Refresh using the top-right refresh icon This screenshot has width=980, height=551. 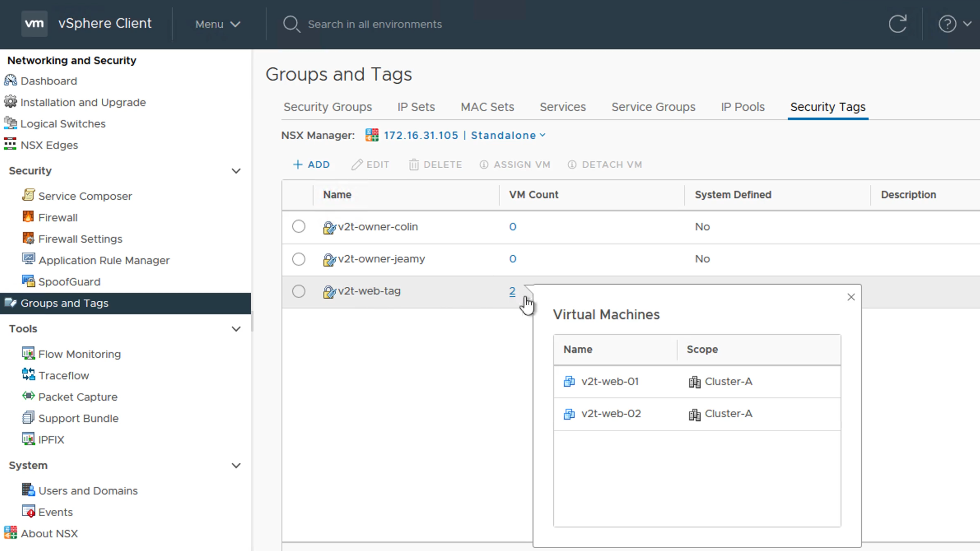coord(897,24)
